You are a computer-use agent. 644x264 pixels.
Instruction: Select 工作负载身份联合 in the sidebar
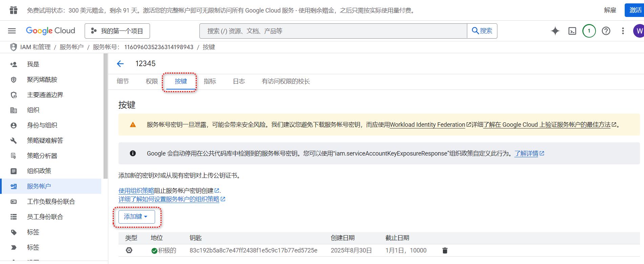click(x=51, y=202)
